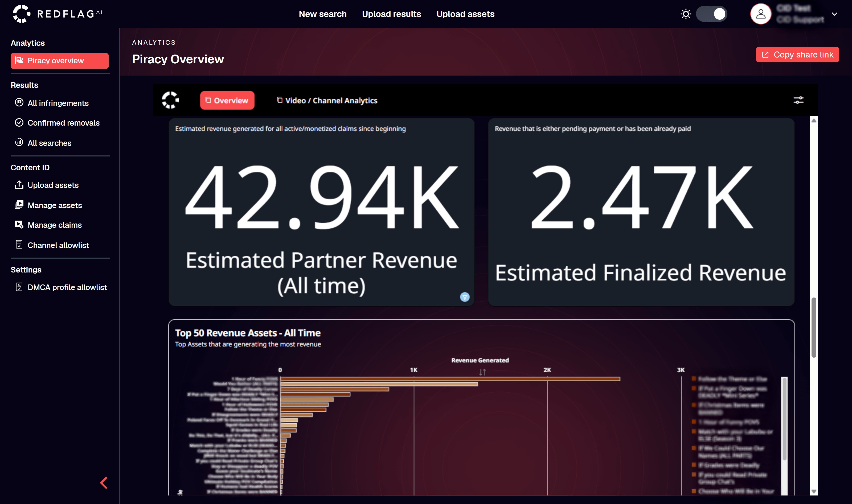Screen dimensions: 852x504
Task: Switch to Video / Channel Analytics tab
Action: tap(327, 101)
